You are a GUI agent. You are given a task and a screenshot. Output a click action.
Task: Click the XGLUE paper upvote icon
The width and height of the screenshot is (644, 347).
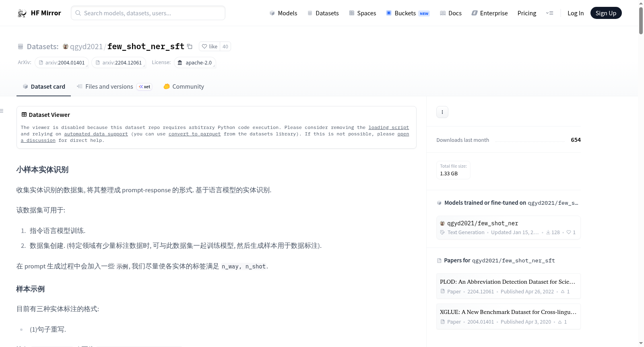pyautogui.click(x=560, y=322)
